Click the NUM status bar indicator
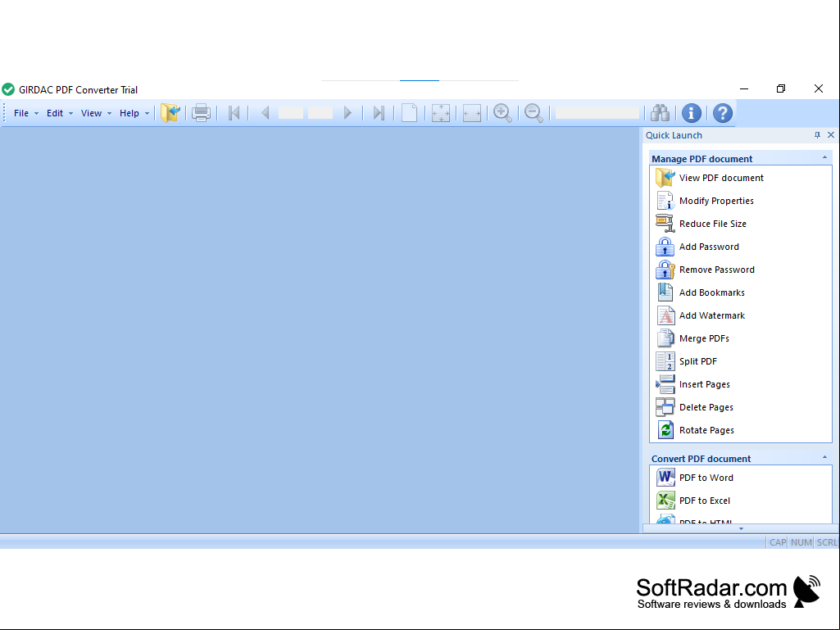 [x=801, y=542]
